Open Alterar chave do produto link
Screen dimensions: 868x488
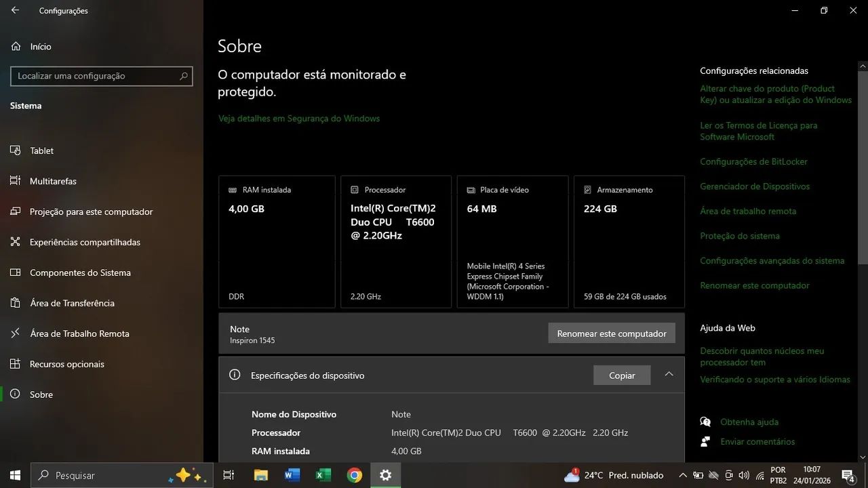pos(776,94)
